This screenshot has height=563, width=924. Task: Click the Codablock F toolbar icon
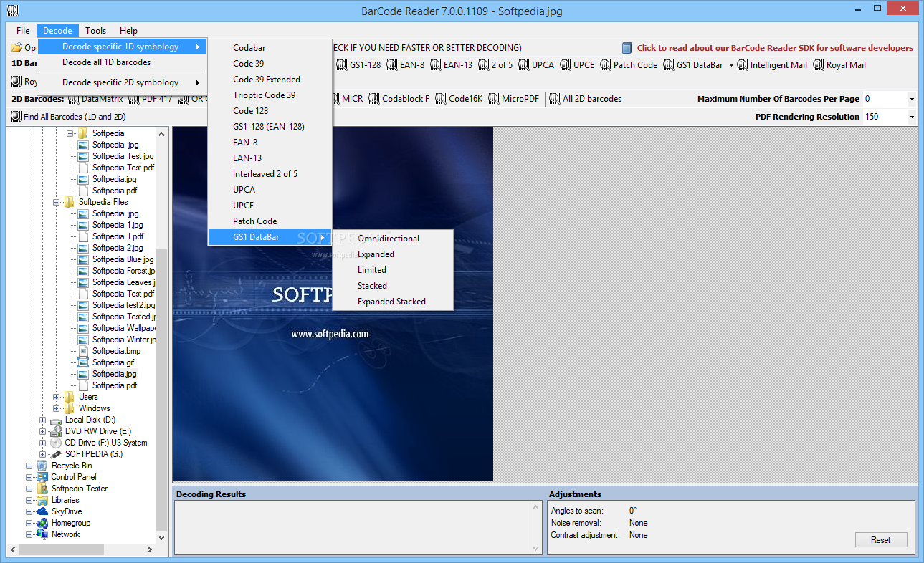pos(373,99)
